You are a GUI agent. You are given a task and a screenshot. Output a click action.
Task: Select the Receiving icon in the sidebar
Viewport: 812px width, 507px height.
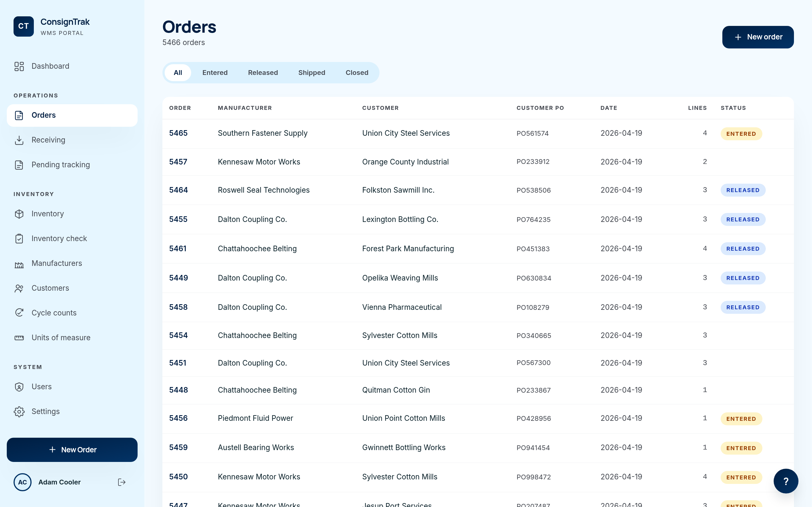pos(19,140)
